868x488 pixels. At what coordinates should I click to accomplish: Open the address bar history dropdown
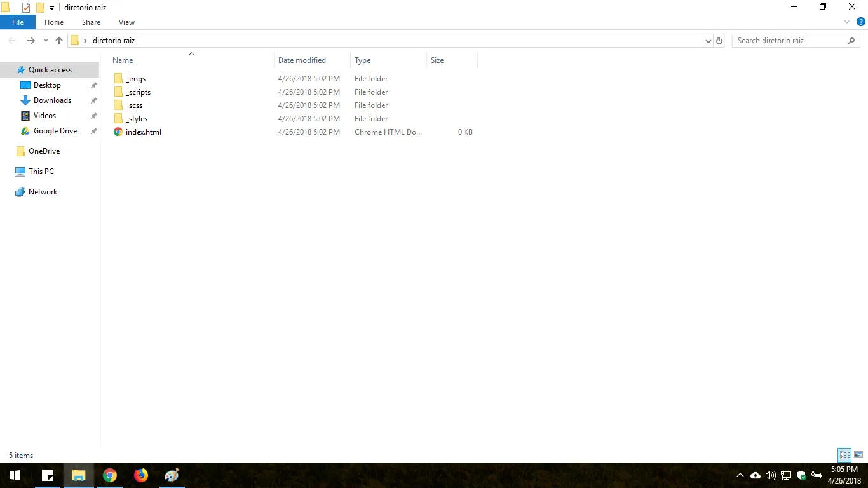[709, 41]
